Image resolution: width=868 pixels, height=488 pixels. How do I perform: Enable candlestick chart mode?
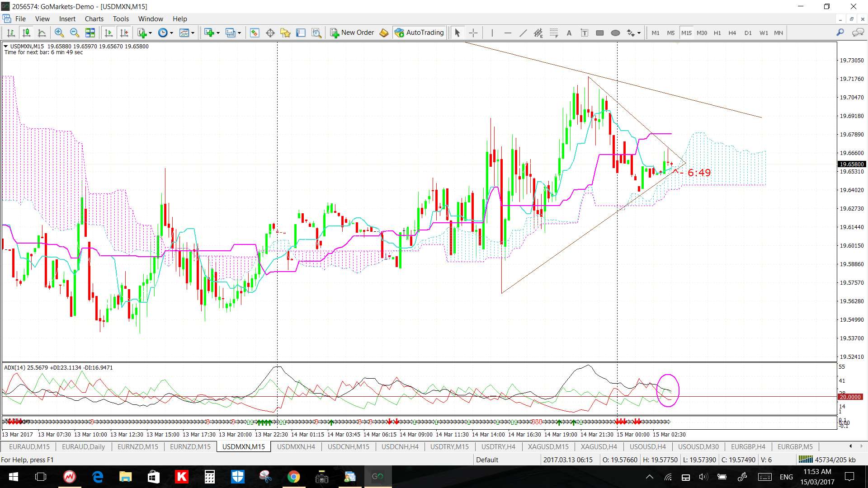[26, 33]
